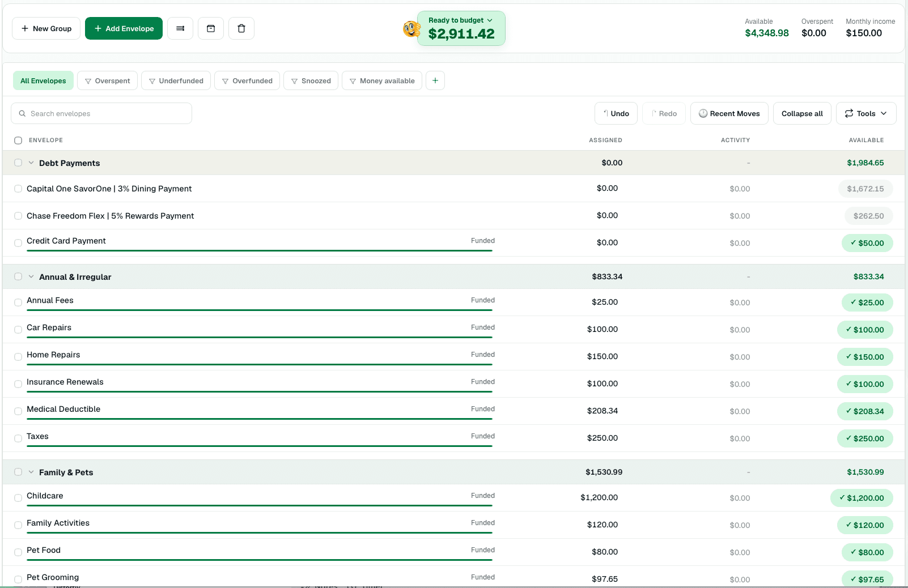Click checkmark on Childcare $1,200.00 badge
This screenshot has width=908, height=588.
[x=842, y=497]
